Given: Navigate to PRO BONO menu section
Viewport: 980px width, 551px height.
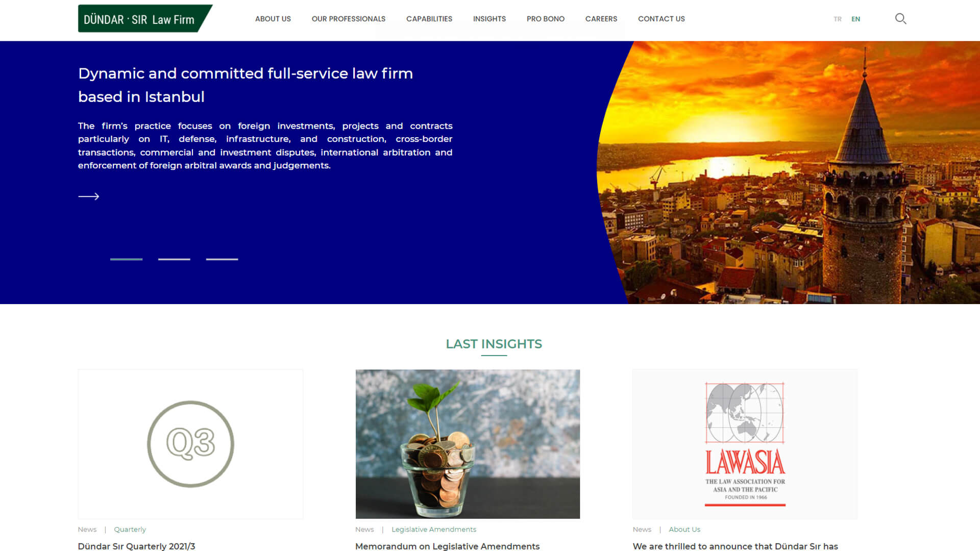Looking at the screenshot, I should click(x=545, y=19).
